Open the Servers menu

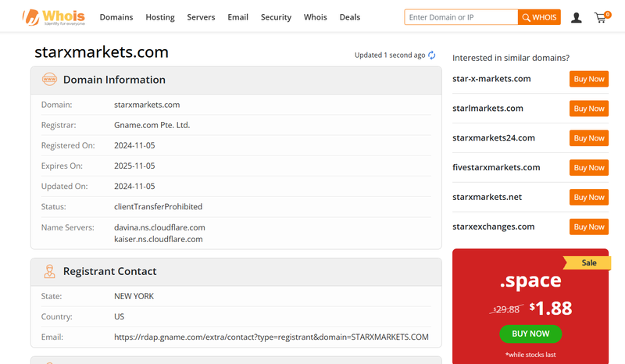point(201,17)
